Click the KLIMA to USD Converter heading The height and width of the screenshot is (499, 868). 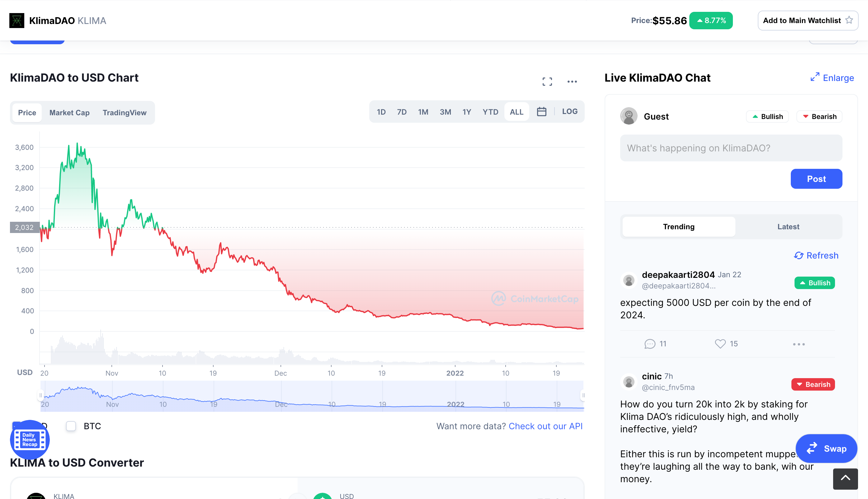pos(77,463)
